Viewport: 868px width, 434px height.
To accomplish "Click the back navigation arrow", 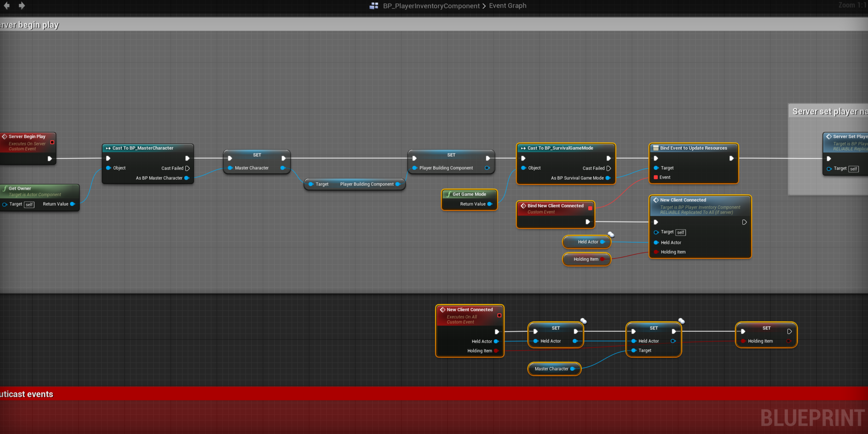I will (6, 5).
